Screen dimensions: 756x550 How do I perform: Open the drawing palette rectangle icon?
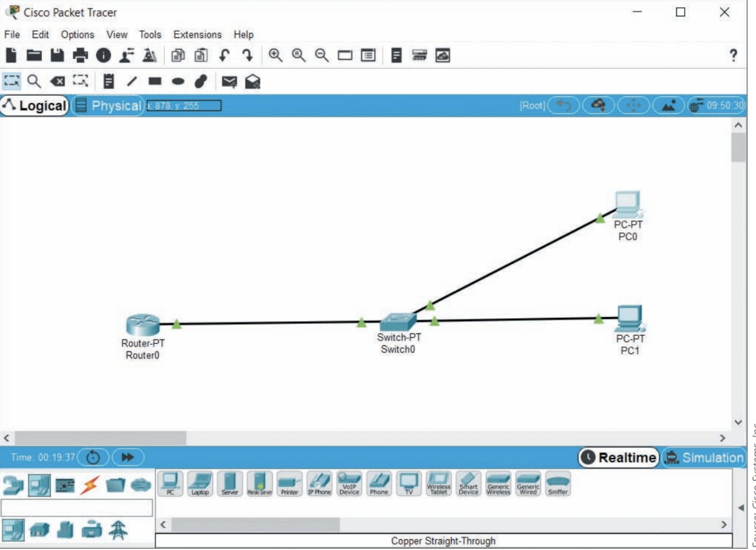click(x=345, y=55)
